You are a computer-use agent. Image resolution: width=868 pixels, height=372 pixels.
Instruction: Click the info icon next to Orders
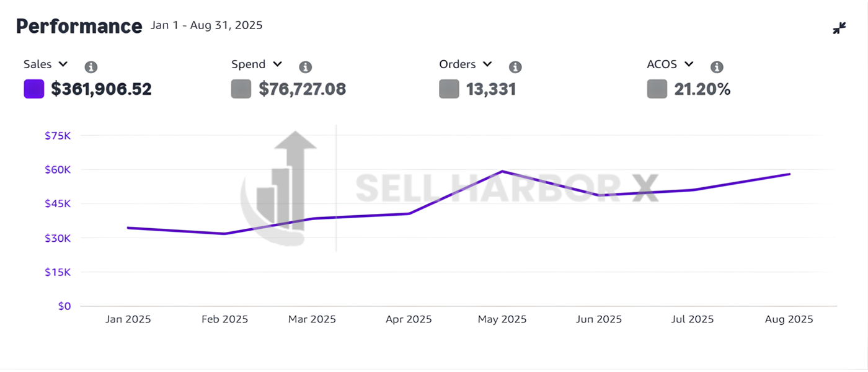[x=515, y=67]
